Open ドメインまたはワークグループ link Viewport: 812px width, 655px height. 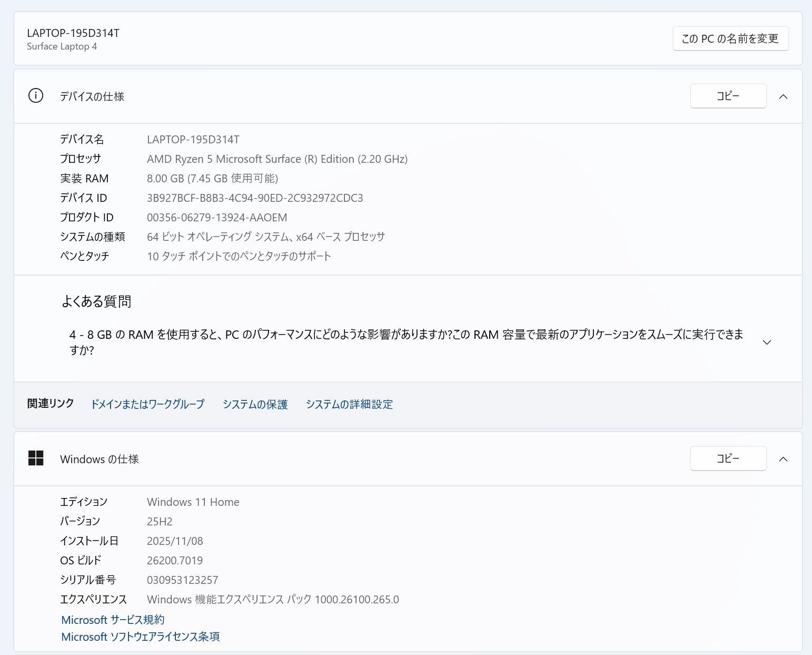pyautogui.click(x=147, y=404)
